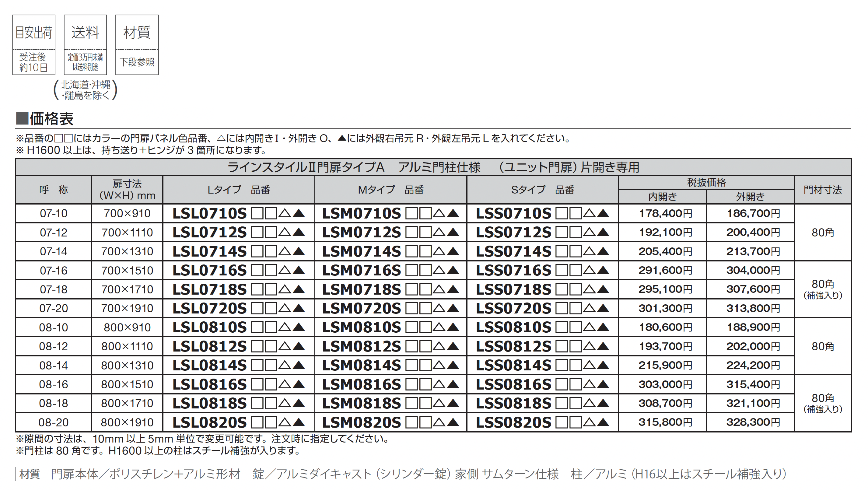This screenshot has height=490, width=868.
Task: Click the 目安出荷 info box
Action: [x=34, y=44]
